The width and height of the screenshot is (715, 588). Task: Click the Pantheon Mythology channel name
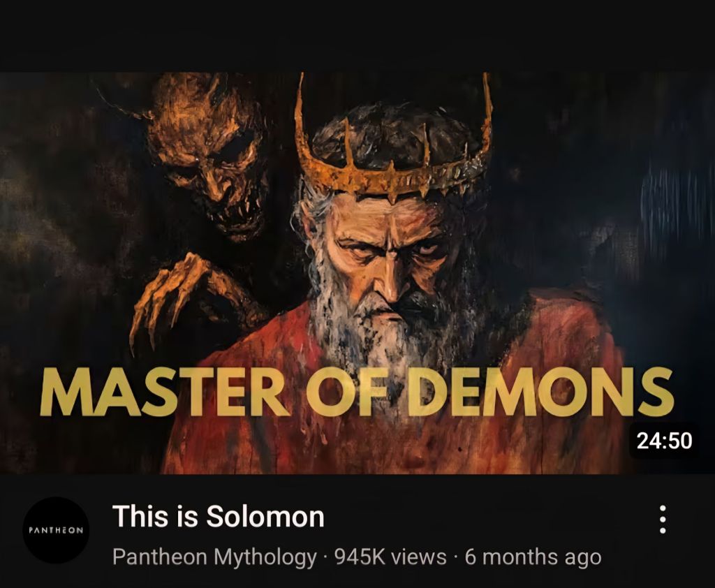tap(214, 557)
